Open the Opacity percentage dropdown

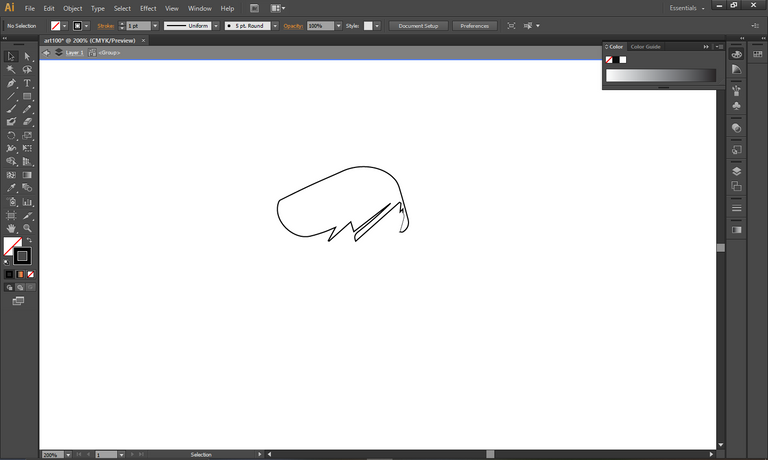(338, 26)
